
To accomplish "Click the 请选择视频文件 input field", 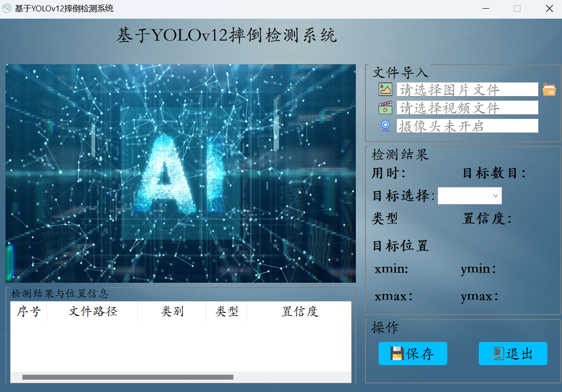I will click(x=467, y=108).
